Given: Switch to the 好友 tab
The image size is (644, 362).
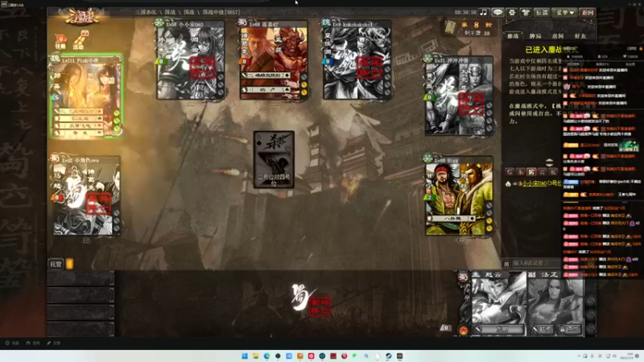Looking at the screenshot, I should (580, 36).
